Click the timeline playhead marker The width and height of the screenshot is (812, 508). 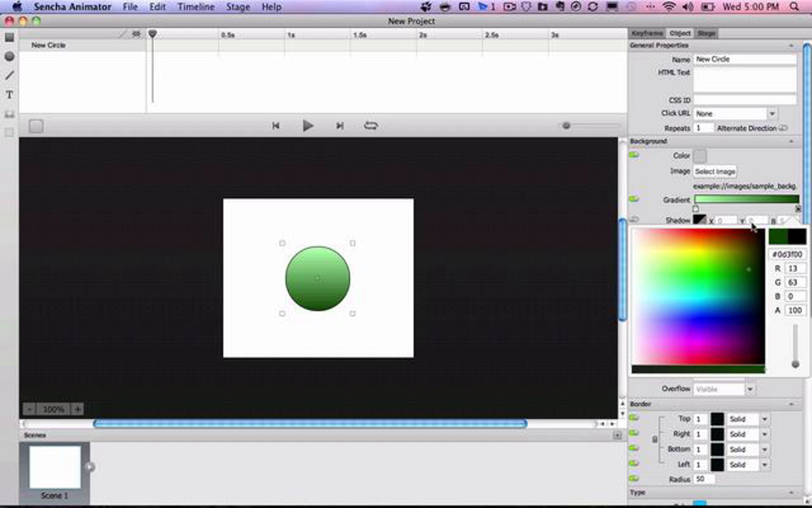(x=153, y=34)
